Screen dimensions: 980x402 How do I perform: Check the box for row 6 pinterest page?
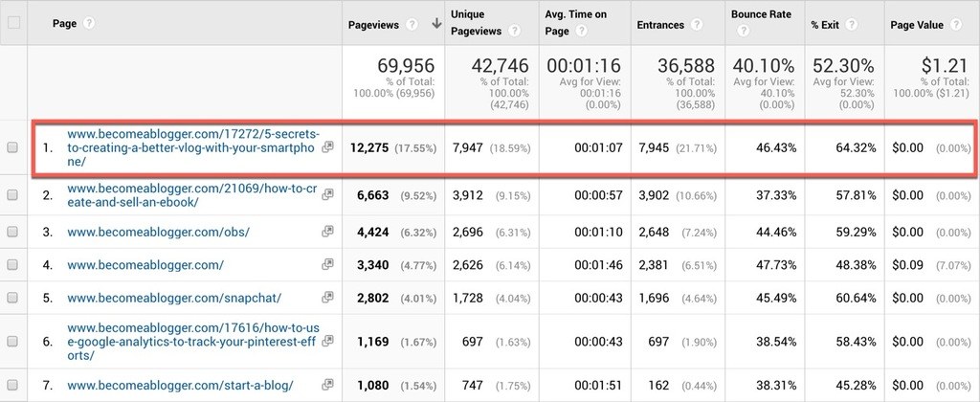(11, 342)
